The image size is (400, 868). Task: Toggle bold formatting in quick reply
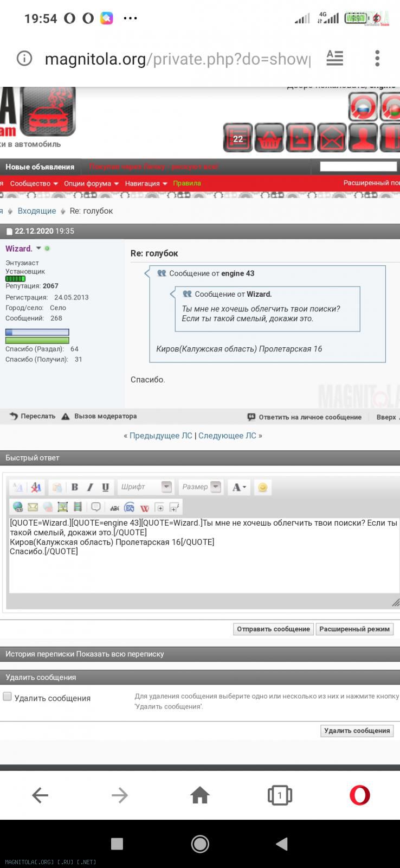75,487
